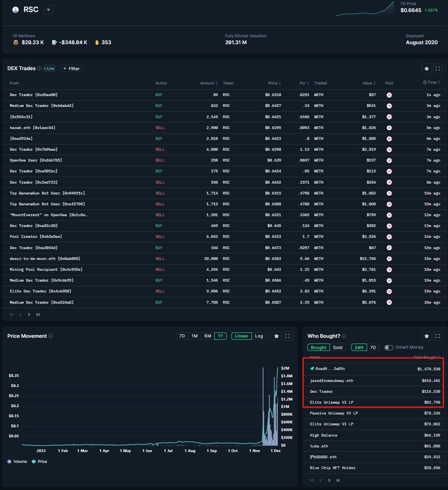Switch price chart to 6M range

[208, 336]
